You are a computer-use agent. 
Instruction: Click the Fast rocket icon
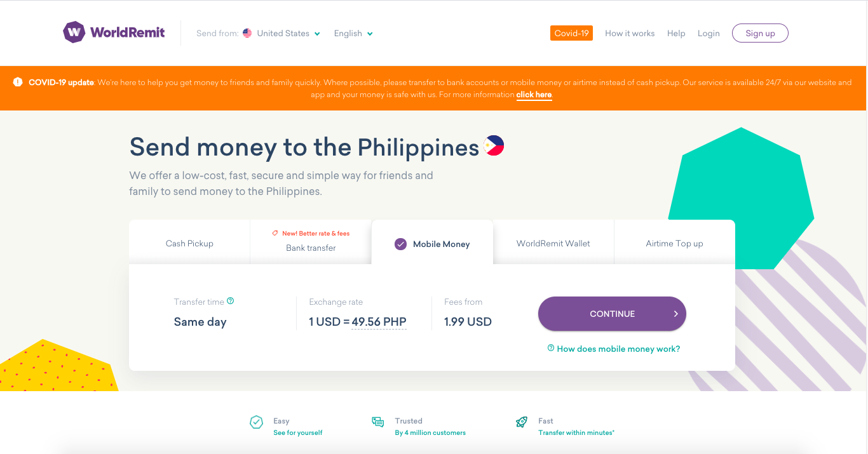[x=522, y=422]
